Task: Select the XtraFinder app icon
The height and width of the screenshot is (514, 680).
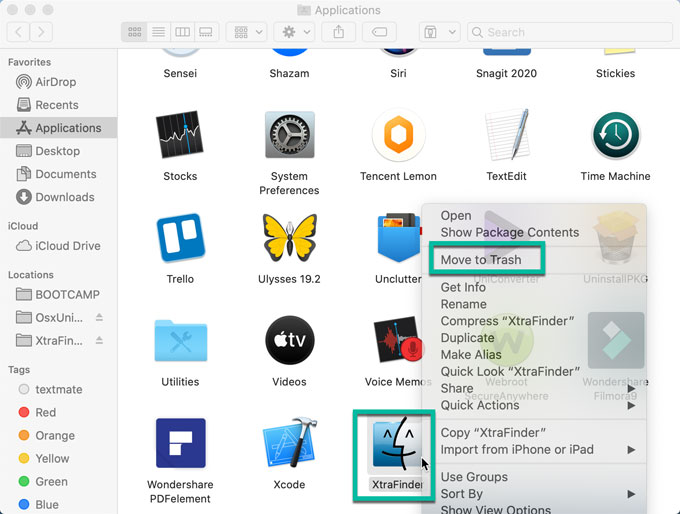Action: pos(397,445)
